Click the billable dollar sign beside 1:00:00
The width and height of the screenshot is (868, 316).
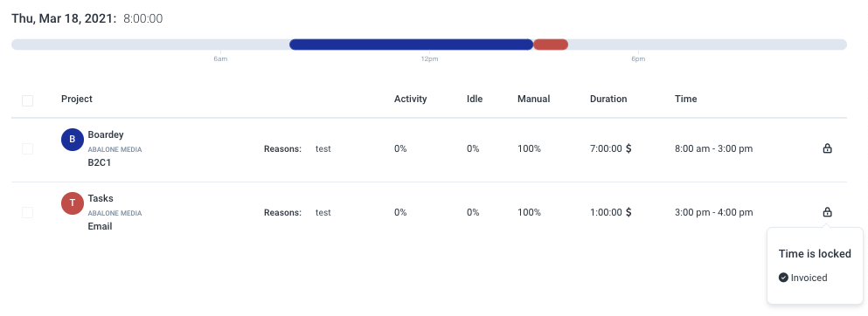point(628,212)
